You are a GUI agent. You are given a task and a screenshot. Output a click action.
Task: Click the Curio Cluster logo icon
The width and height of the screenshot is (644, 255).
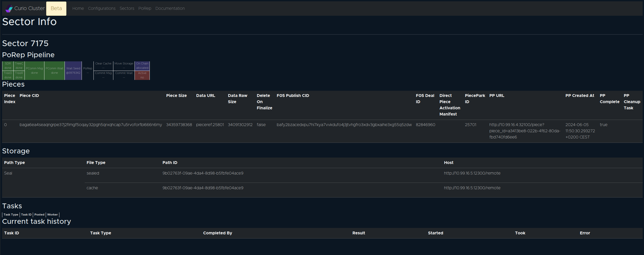(9, 9)
